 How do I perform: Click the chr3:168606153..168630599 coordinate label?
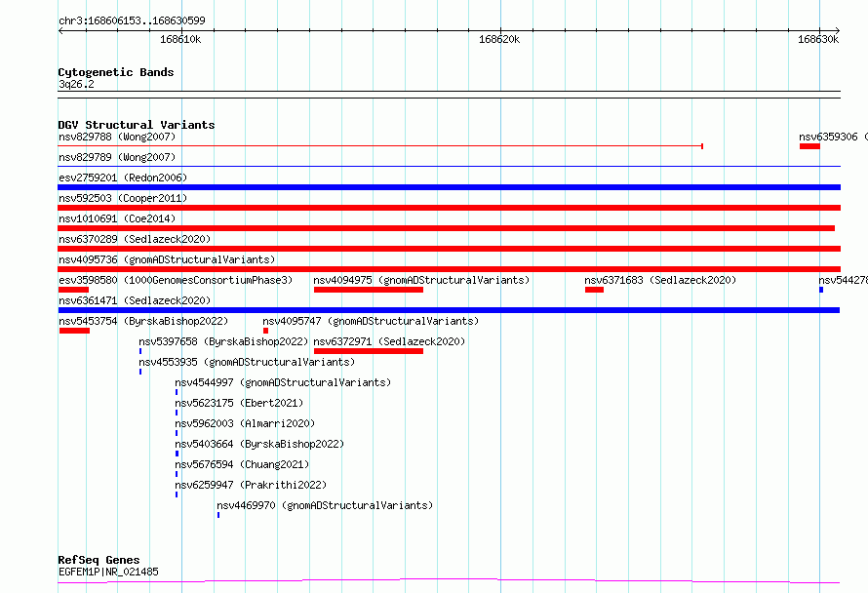coord(132,20)
